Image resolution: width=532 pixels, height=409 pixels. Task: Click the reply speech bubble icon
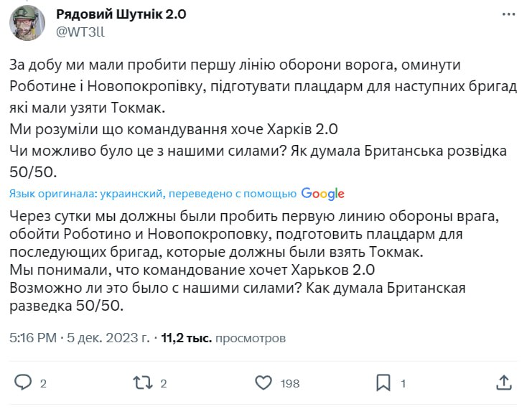(x=23, y=382)
